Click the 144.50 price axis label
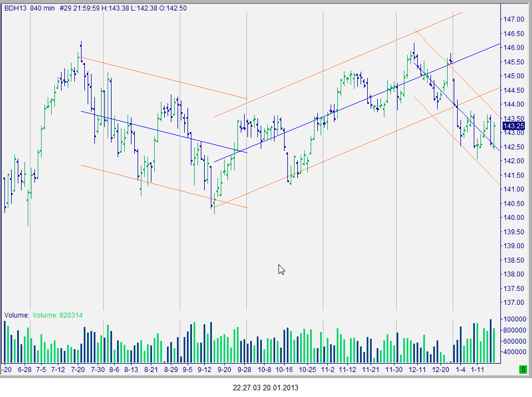This screenshot has width=532, height=397. pyautogui.click(x=514, y=90)
